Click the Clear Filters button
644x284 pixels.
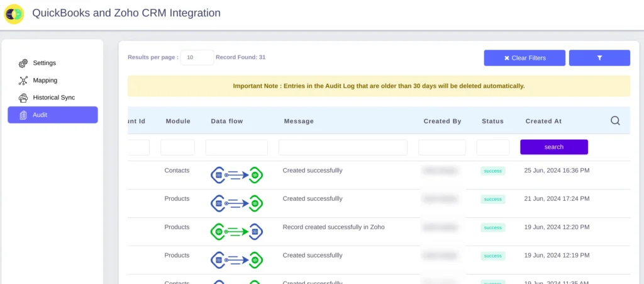click(525, 58)
